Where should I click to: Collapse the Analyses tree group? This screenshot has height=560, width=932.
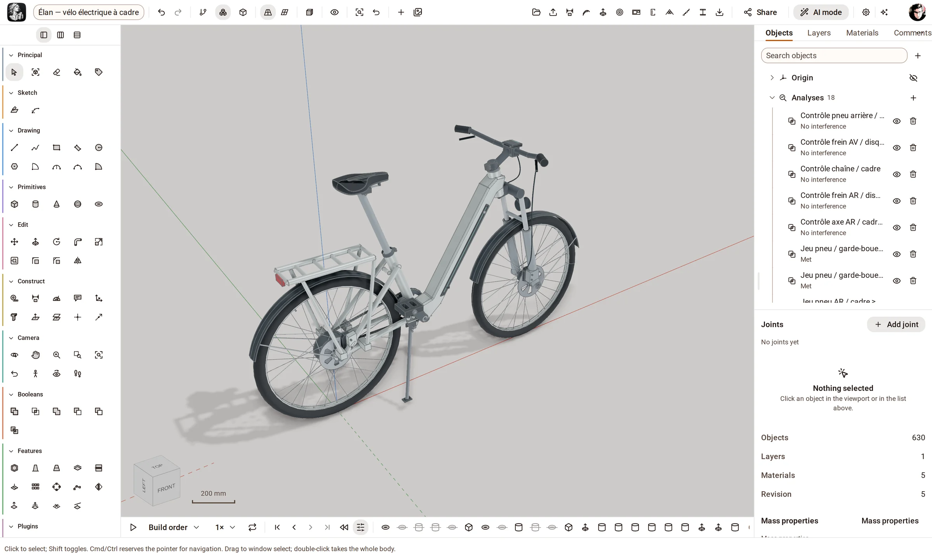pyautogui.click(x=772, y=98)
